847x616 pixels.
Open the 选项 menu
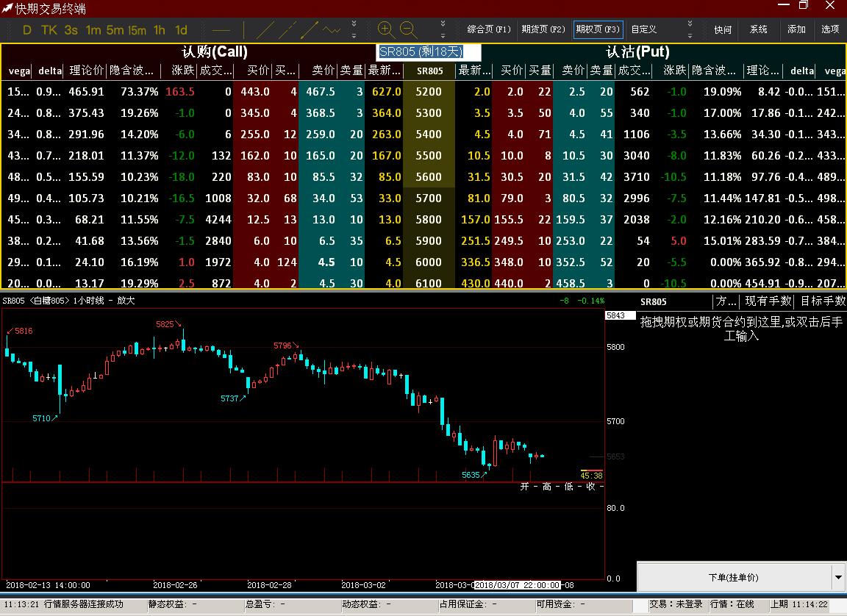pos(829,29)
